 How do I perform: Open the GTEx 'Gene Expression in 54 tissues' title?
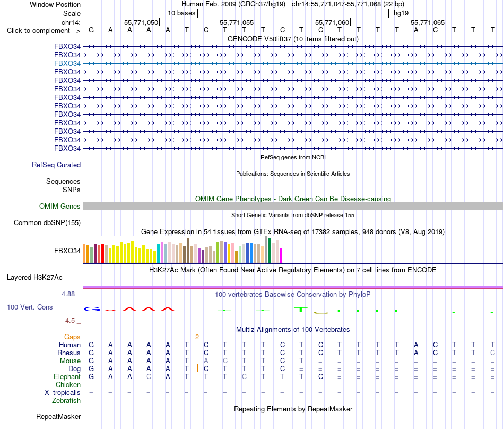[293, 231]
